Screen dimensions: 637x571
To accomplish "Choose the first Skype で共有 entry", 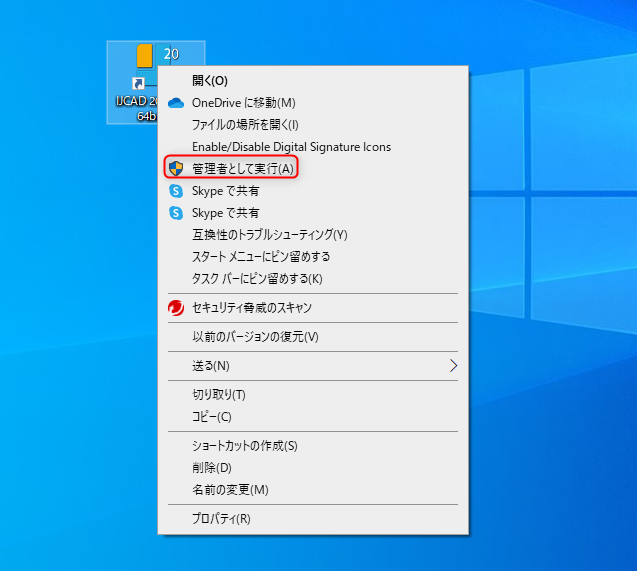I will [313, 190].
